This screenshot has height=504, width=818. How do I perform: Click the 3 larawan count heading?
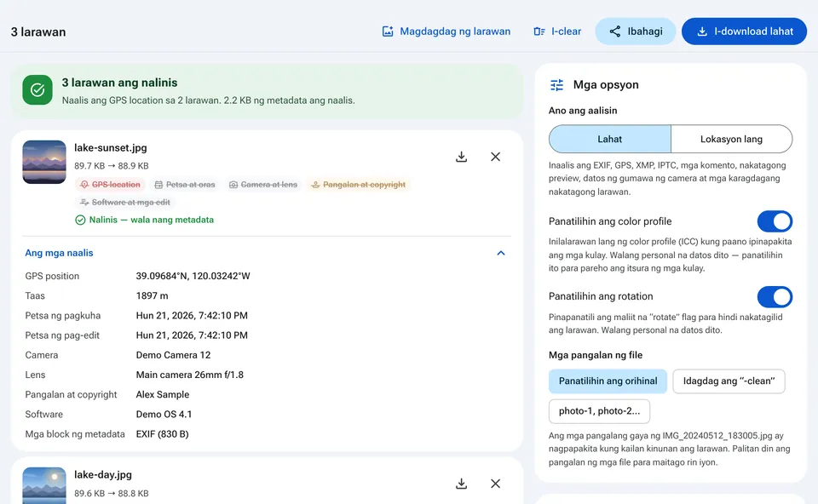(38, 31)
